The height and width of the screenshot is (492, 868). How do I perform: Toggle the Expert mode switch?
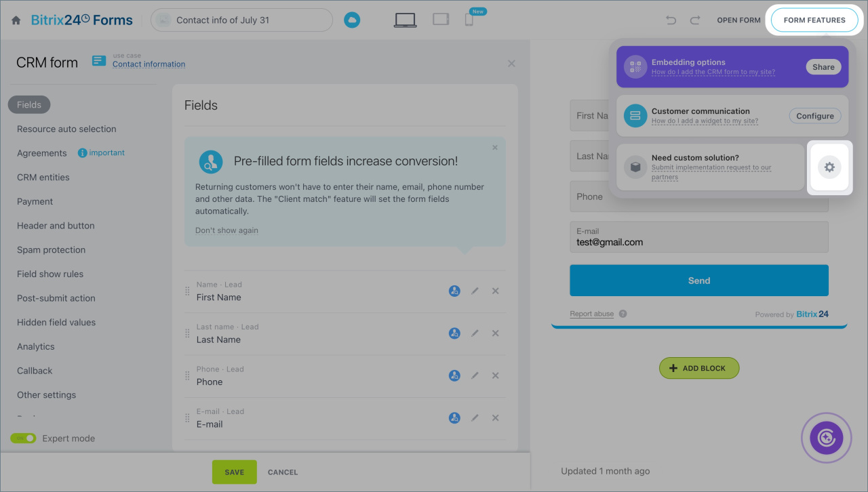(x=23, y=438)
